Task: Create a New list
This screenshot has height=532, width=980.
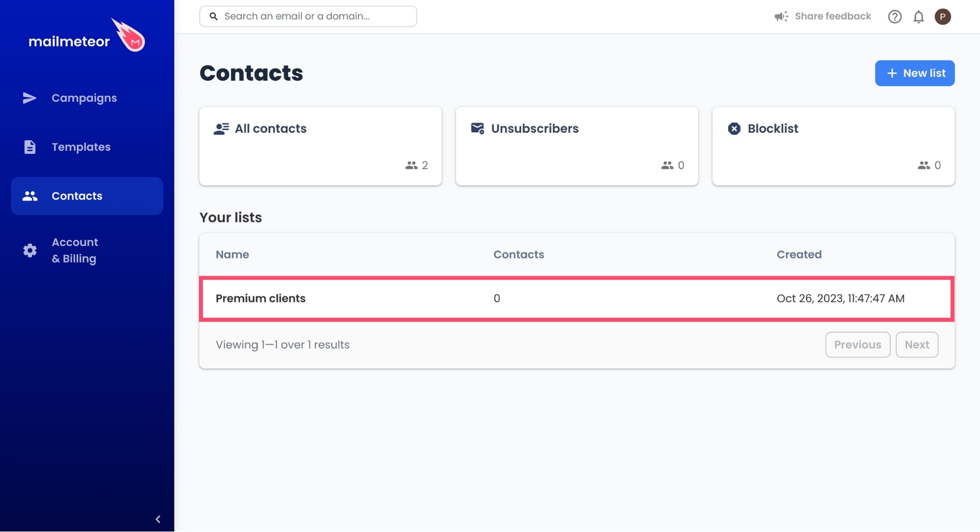Action: [914, 73]
